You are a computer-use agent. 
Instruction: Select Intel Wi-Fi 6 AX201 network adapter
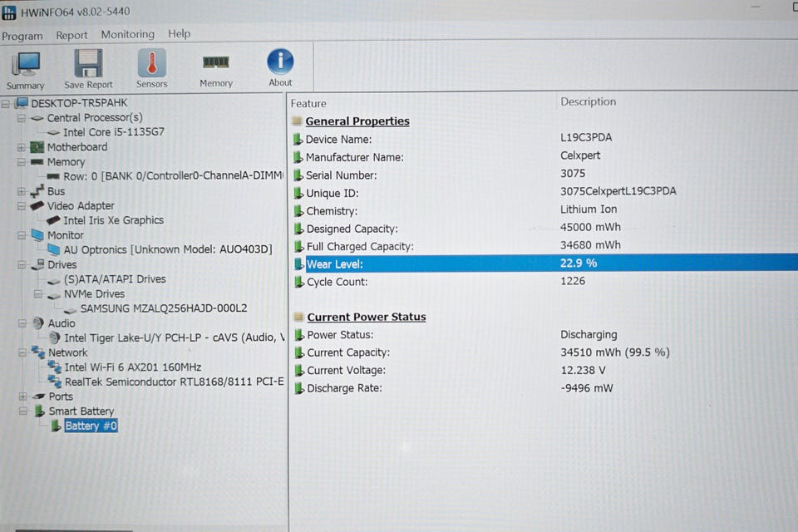tap(133, 367)
